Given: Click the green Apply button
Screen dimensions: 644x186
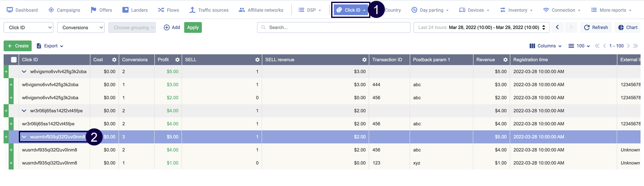Looking at the screenshot, I should pyautogui.click(x=193, y=27).
